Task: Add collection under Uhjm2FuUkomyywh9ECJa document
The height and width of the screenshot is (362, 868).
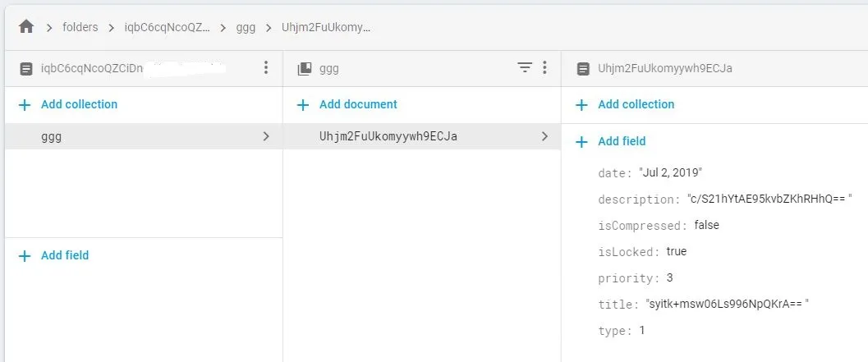Action: tap(636, 105)
